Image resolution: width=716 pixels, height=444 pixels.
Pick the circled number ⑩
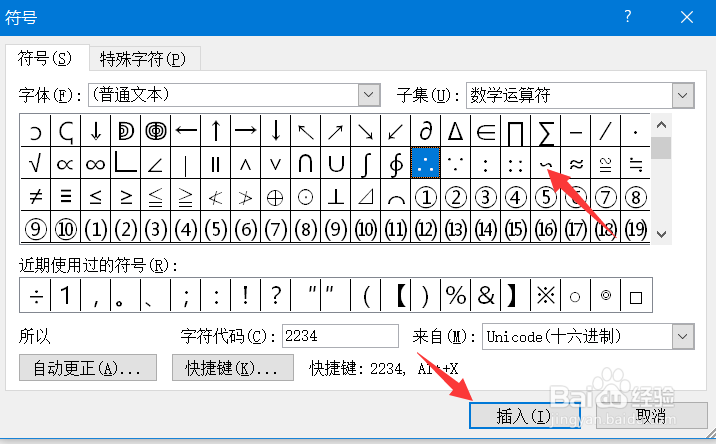coord(65,228)
